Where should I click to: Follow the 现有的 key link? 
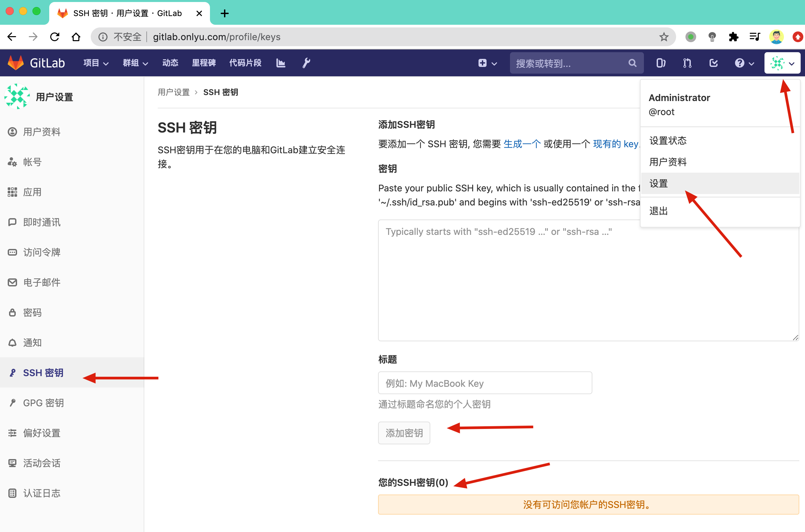pos(615,144)
